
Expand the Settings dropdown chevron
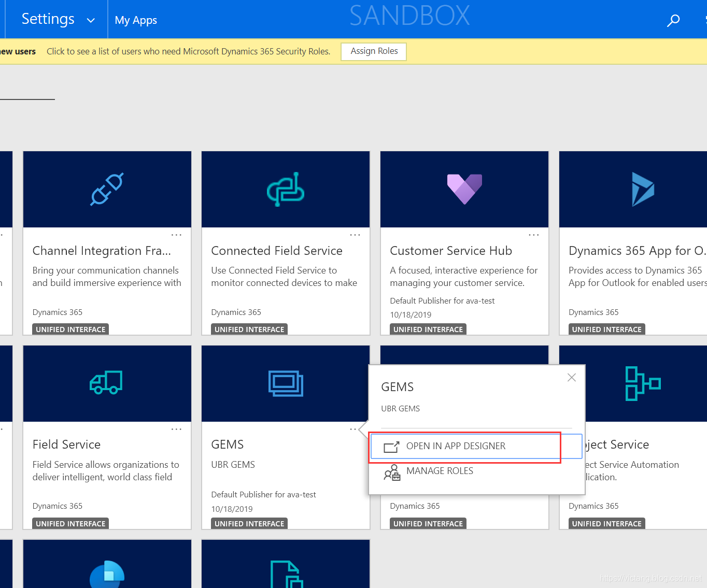pos(91,20)
